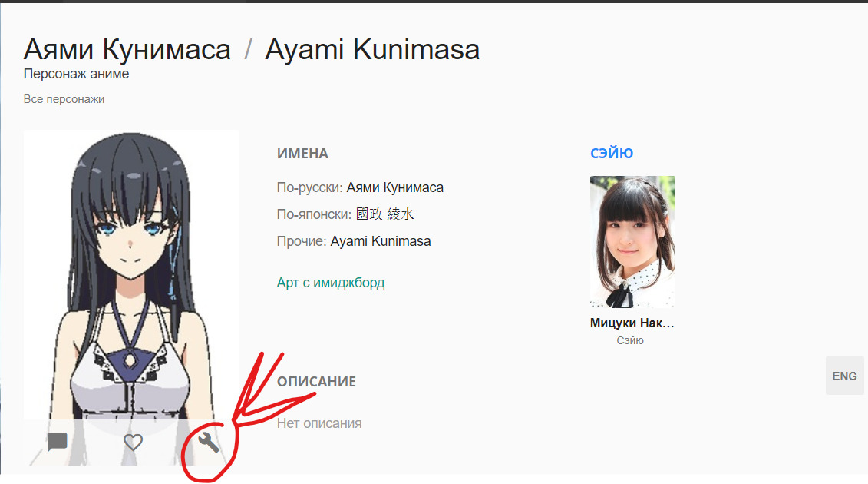Click the large English title 'Ayami Kunimasa'
This screenshot has width=868, height=484.
point(372,50)
